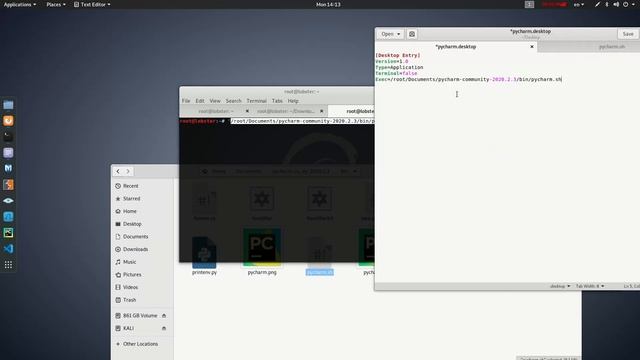Click the highlighted path in terminal prompt
This screenshot has height=360, width=640.
pos(302,121)
